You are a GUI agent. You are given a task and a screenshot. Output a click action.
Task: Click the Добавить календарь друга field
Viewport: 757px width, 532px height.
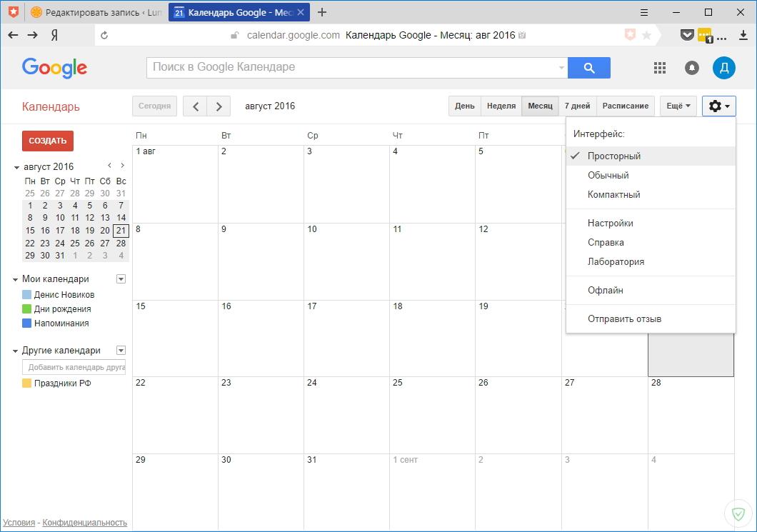74,367
